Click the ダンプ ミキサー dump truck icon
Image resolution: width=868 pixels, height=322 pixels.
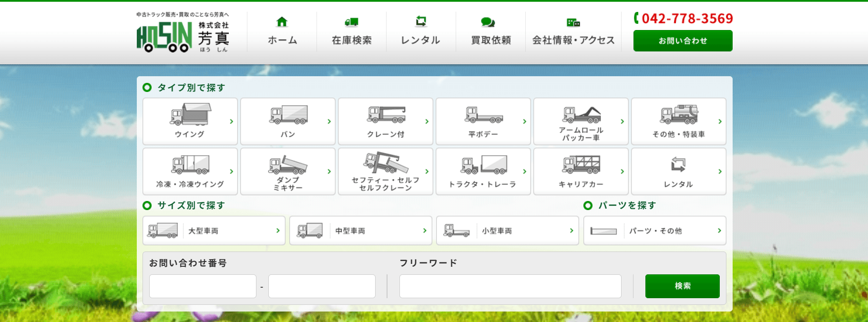(288, 165)
